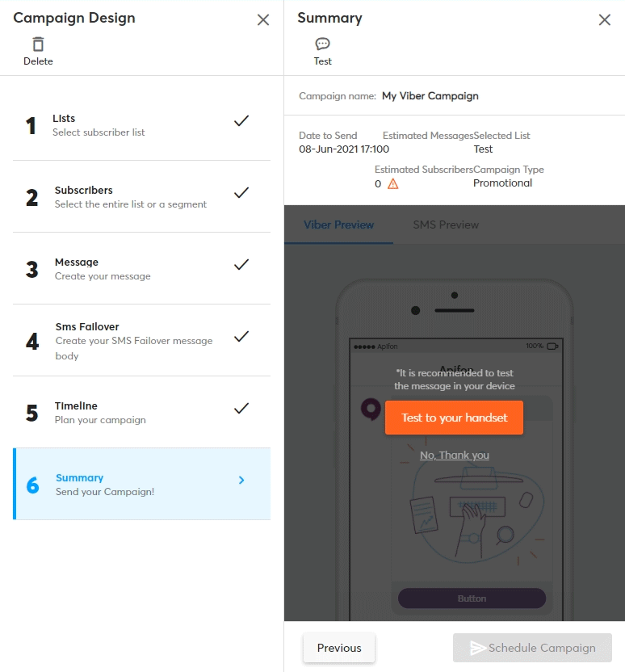Switch to the Viber Preview tab

click(338, 225)
